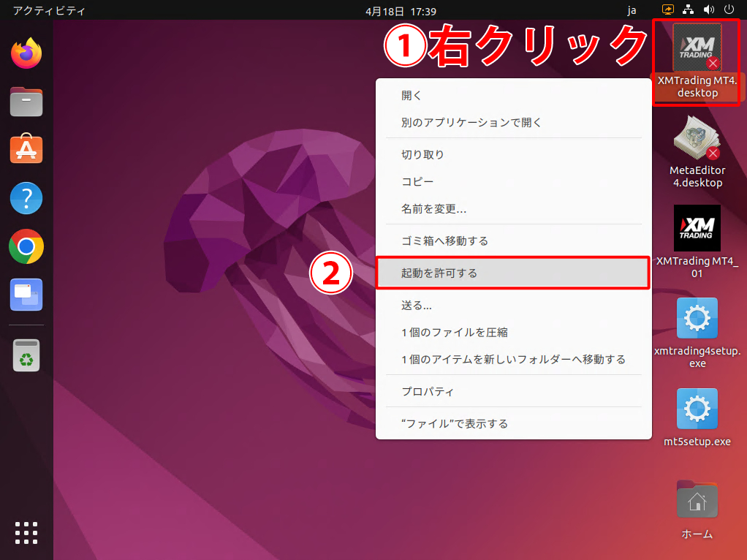Select the xmtrading4setup.exe file icon
The width and height of the screenshot is (747, 560).
coord(697,319)
